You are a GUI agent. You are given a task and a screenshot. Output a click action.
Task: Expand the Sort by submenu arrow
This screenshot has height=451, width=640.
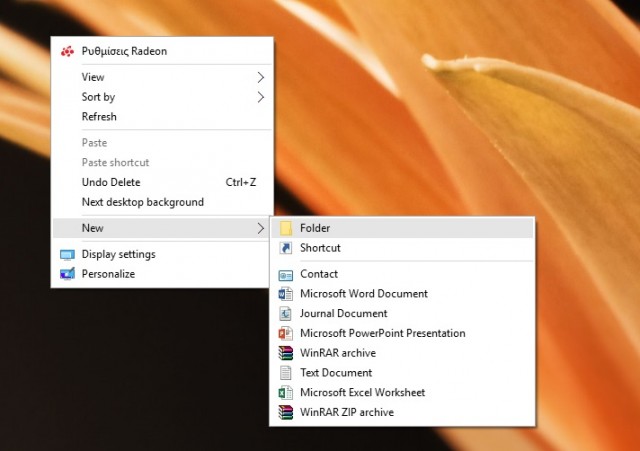coord(261,97)
